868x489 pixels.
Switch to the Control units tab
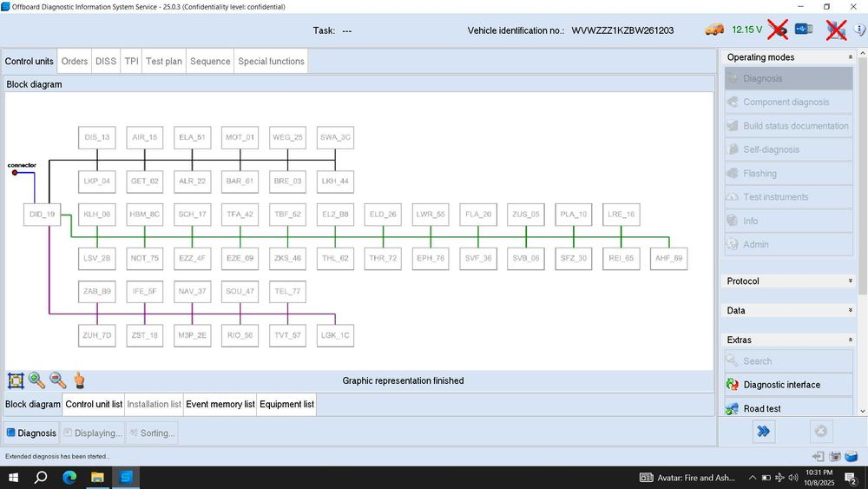(30, 61)
